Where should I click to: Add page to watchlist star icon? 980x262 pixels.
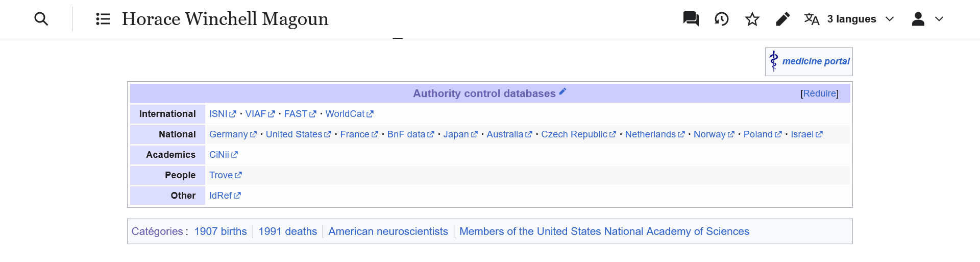(x=752, y=19)
